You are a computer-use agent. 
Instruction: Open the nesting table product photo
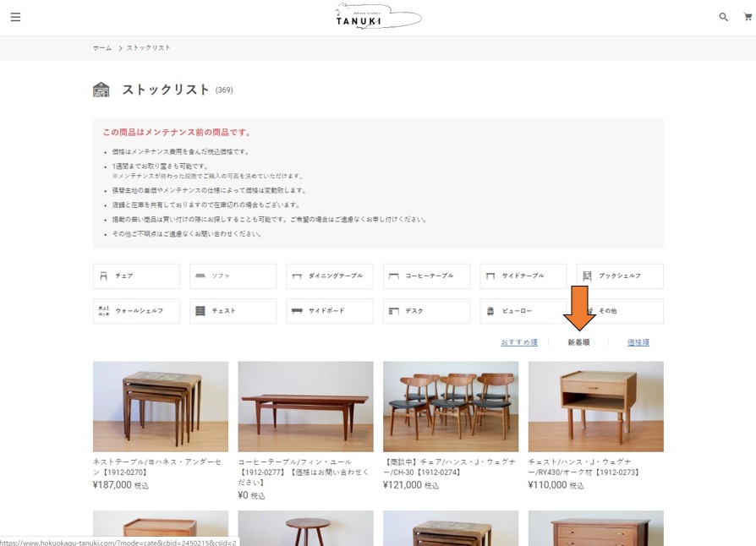pyautogui.click(x=161, y=407)
